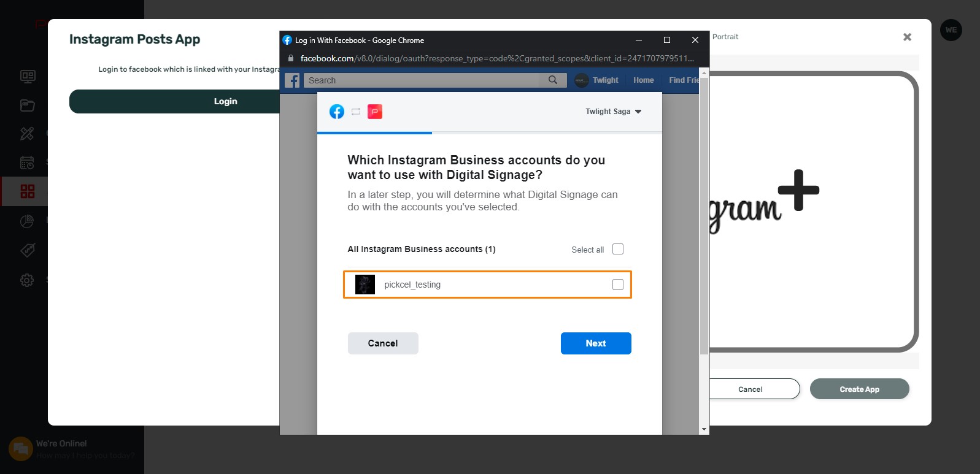Click Cancel in the Instagram Posts App modal
Image resolution: width=980 pixels, height=474 pixels.
pyautogui.click(x=750, y=389)
